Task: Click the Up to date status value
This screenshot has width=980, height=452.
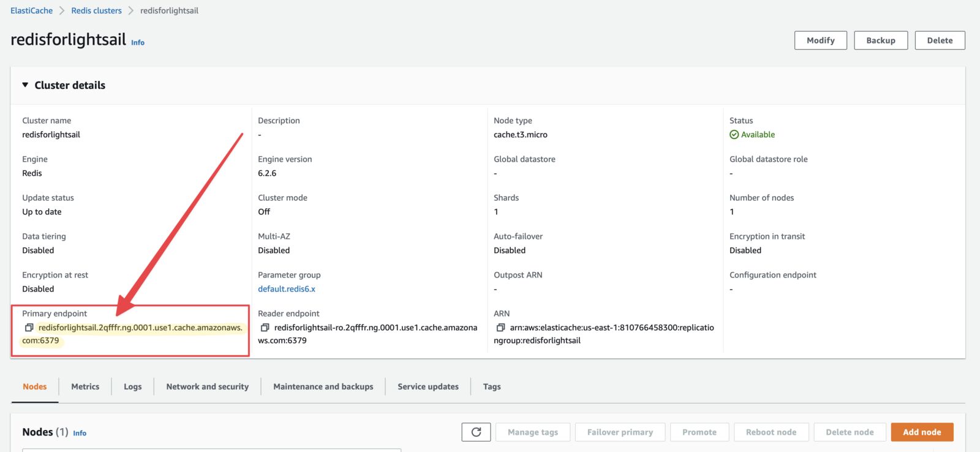Action: click(x=42, y=212)
